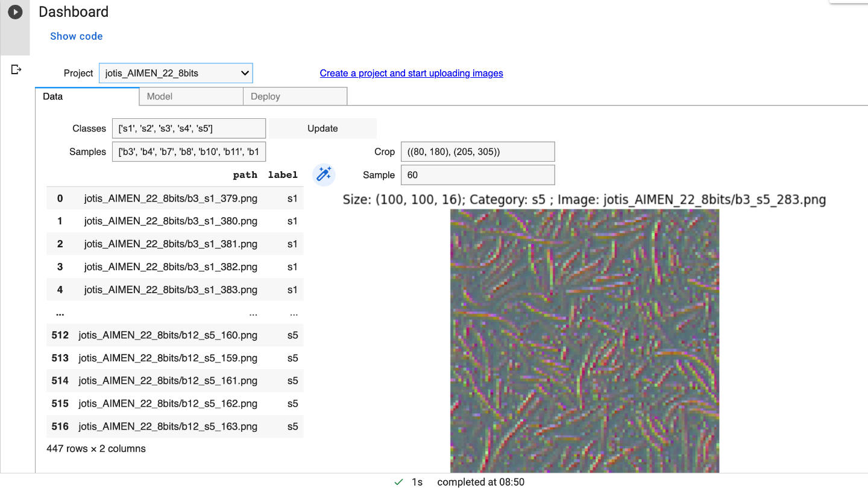Screen dimensions: 868x488
Task: Click the Update button
Action: (x=322, y=128)
